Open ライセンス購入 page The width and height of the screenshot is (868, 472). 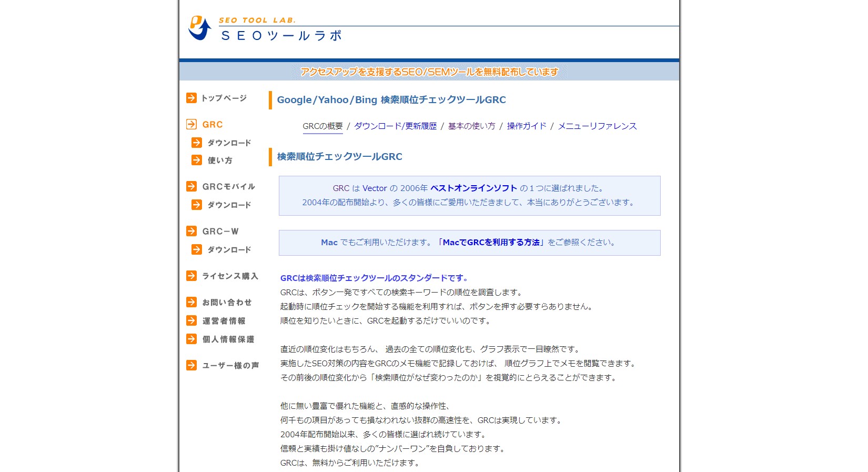point(230,276)
